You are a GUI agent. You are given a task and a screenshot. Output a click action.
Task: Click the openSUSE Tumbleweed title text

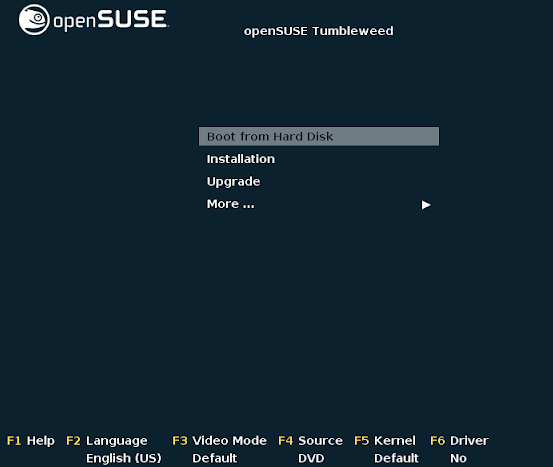pos(318,31)
